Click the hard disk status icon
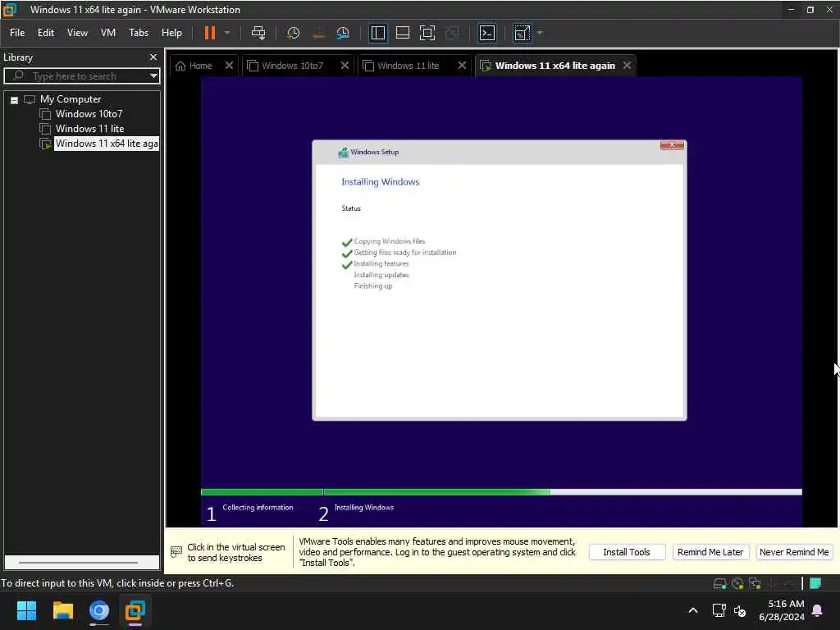This screenshot has width=840, height=630. (720, 584)
